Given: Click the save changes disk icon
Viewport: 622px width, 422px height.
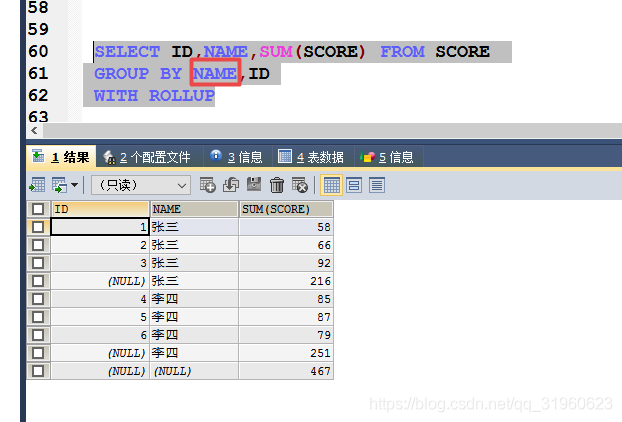Looking at the screenshot, I should click(x=253, y=185).
